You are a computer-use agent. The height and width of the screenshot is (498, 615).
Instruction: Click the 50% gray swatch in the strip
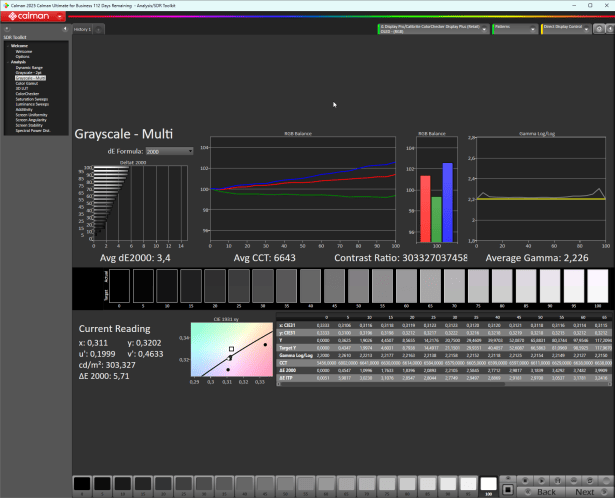point(358,286)
